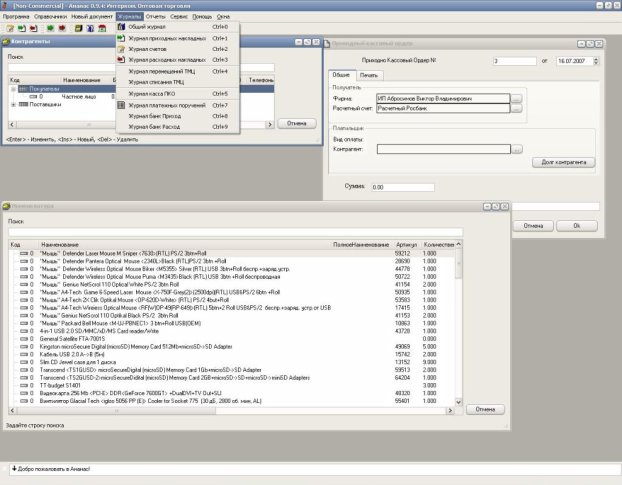The height and width of the screenshot is (485, 622).
Task: Click the Ananas app icon in title bar
Action: coord(5,6)
